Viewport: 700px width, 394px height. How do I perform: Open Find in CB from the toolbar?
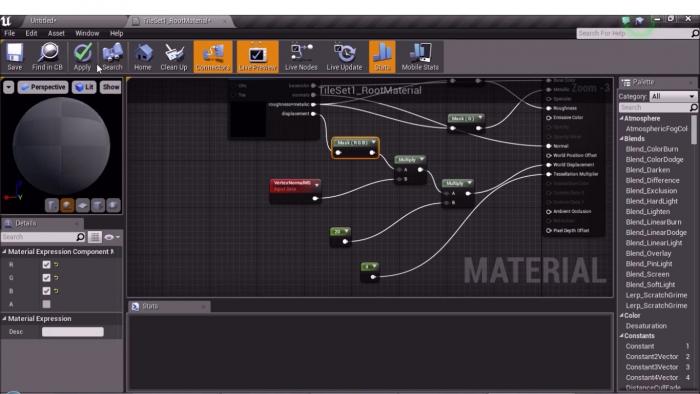click(x=47, y=57)
